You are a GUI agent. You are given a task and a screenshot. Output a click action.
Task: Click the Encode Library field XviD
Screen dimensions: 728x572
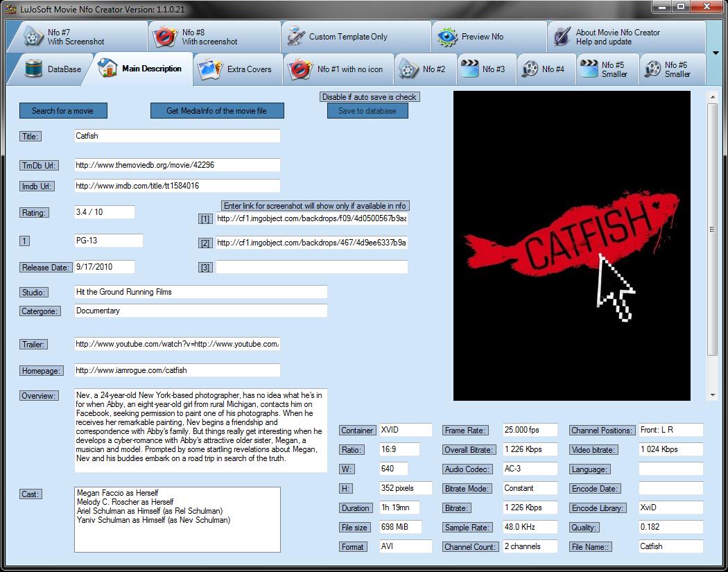point(671,508)
